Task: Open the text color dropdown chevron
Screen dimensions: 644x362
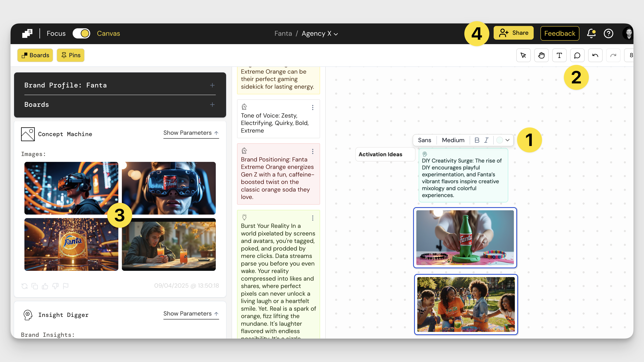Action: (x=508, y=140)
